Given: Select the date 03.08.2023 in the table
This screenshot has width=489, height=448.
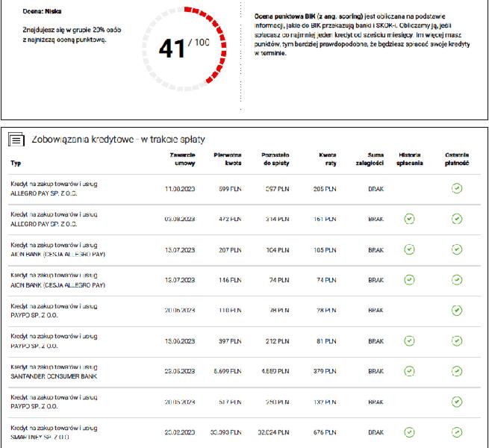Looking at the screenshot, I should tap(180, 220).
